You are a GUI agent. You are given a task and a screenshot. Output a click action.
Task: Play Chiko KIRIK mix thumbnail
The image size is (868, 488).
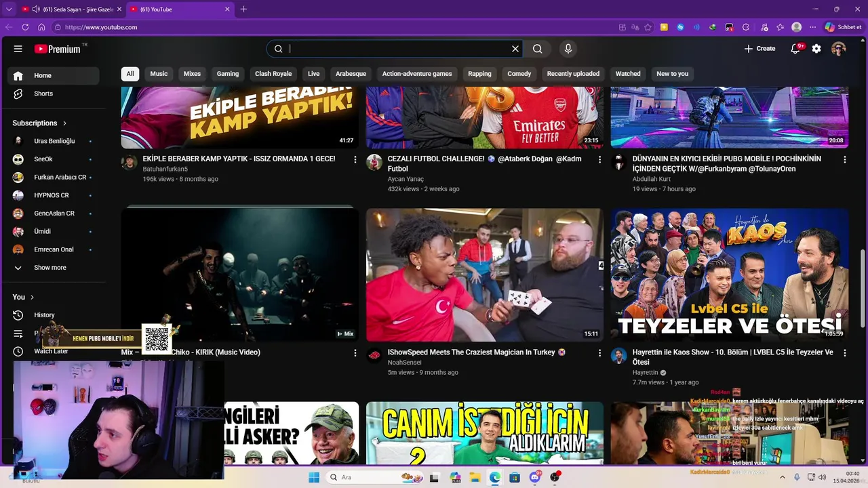tap(239, 274)
